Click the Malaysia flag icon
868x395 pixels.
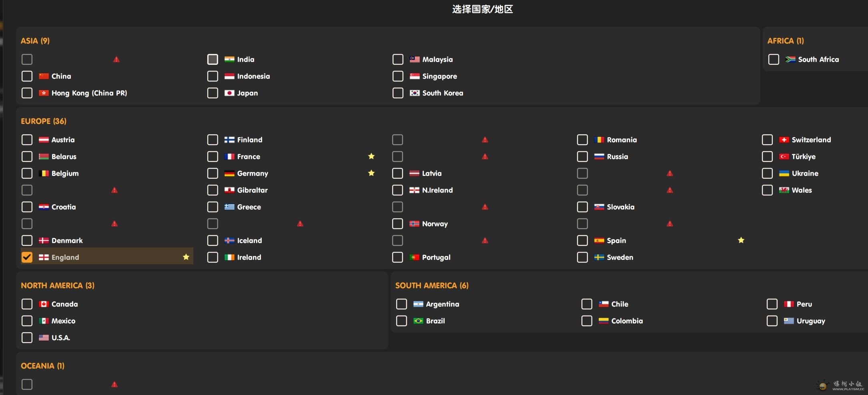(x=415, y=59)
